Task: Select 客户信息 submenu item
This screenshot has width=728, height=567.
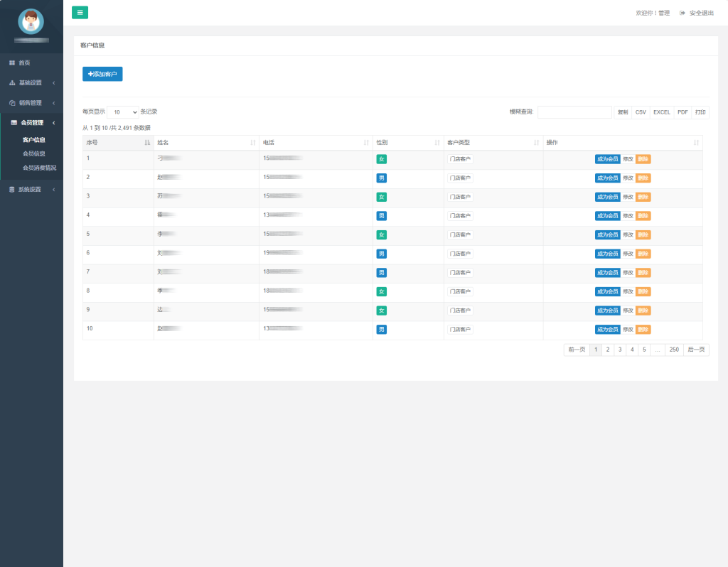Action: [34, 140]
